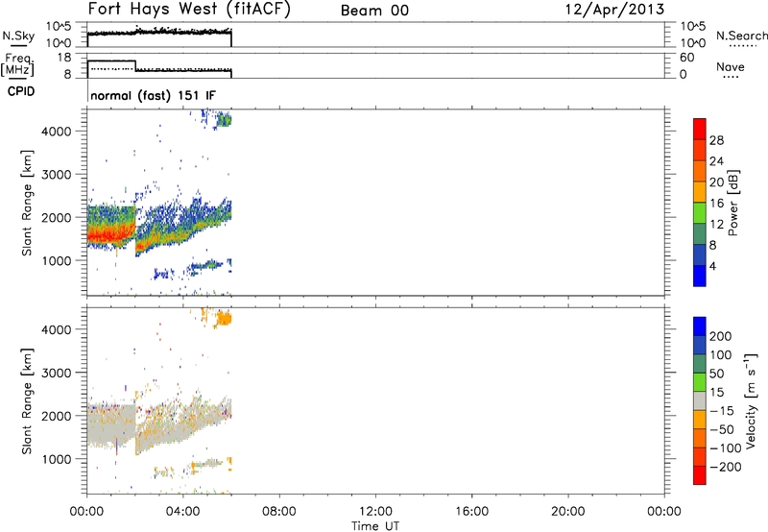Click the 'Freq. [MHz]' axis label
This screenshot has height=532, width=768.
(17, 64)
